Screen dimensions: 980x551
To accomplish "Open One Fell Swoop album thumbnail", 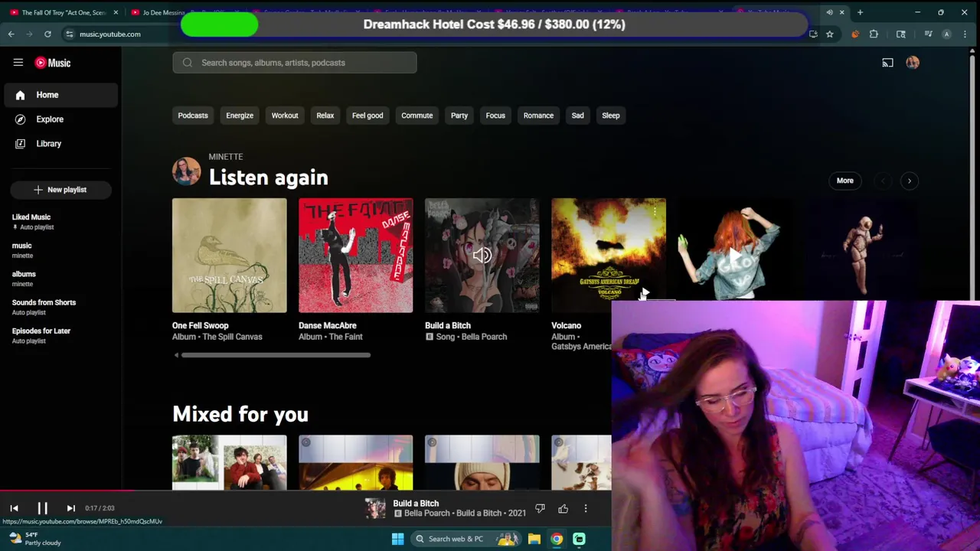I will pyautogui.click(x=230, y=256).
